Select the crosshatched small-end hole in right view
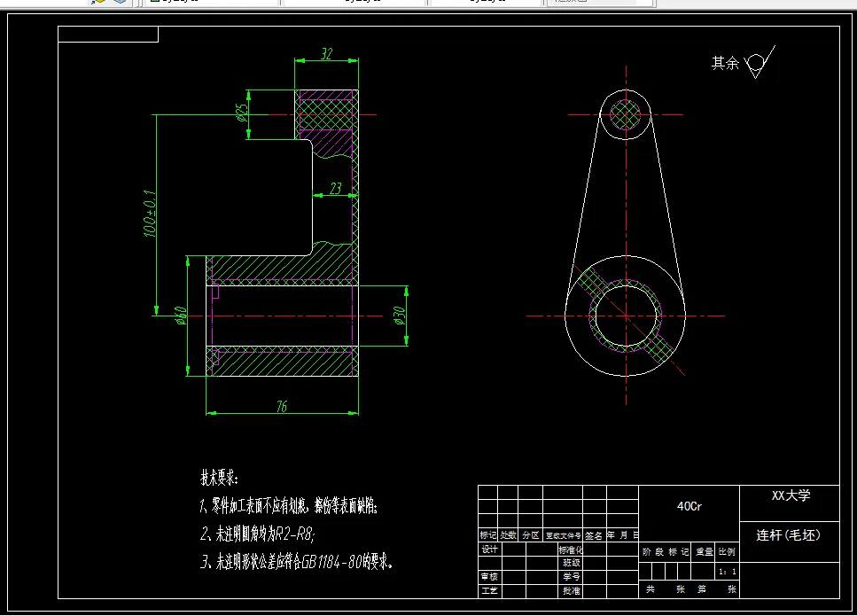Screen dimensions: 857x616 coord(626,114)
